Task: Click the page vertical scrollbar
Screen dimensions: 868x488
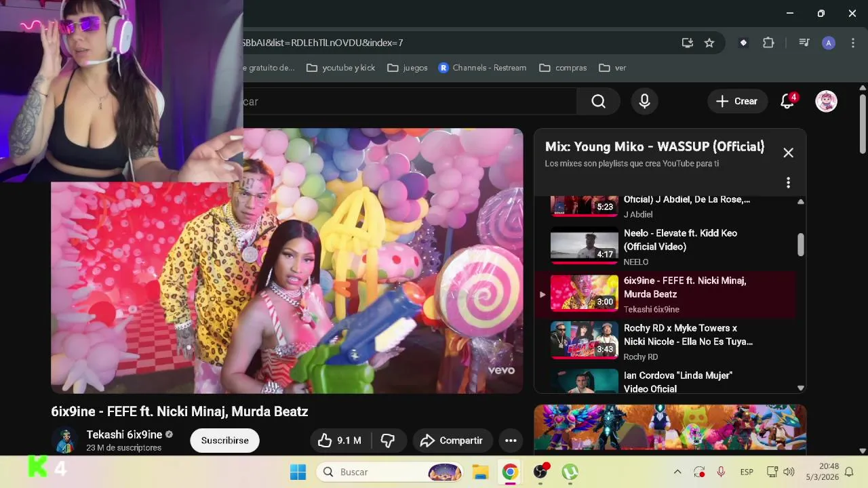Action: pos(863,124)
